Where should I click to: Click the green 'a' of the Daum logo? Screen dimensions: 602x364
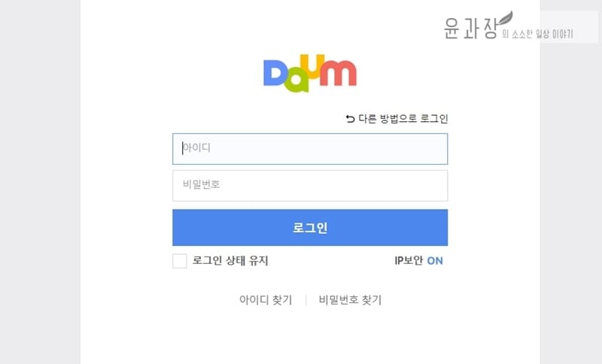296,81
